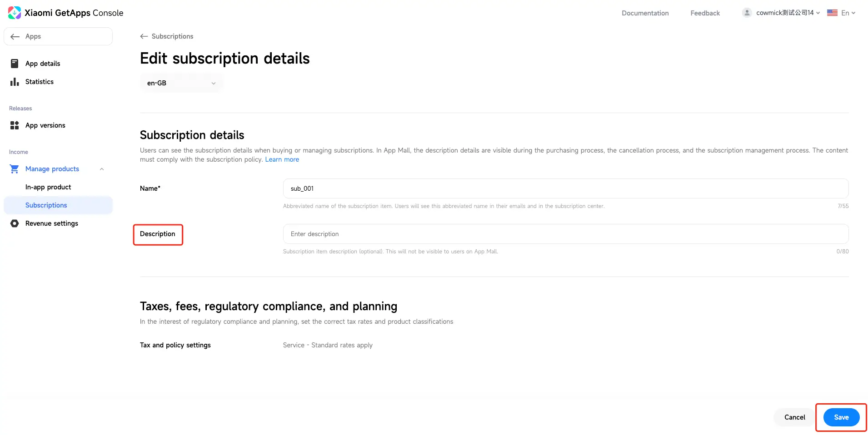
Task: Click the back arrow beside Subscriptions
Action: click(x=144, y=36)
